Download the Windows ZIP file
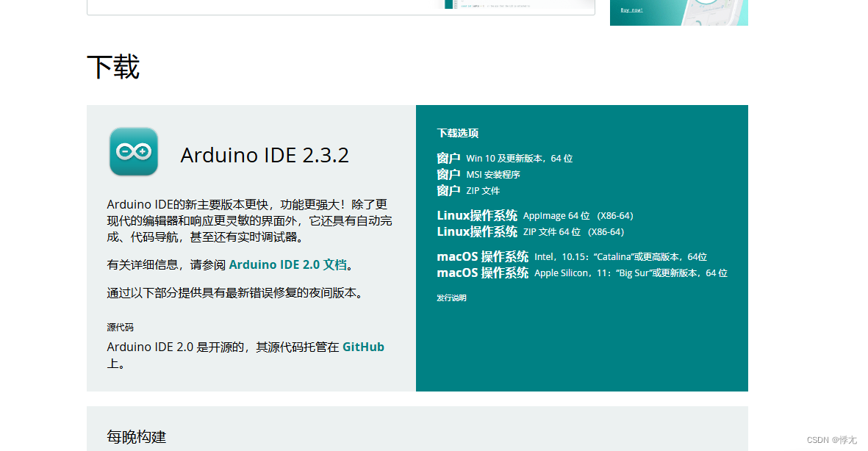 pyautogui.click(x=467, y=191)
